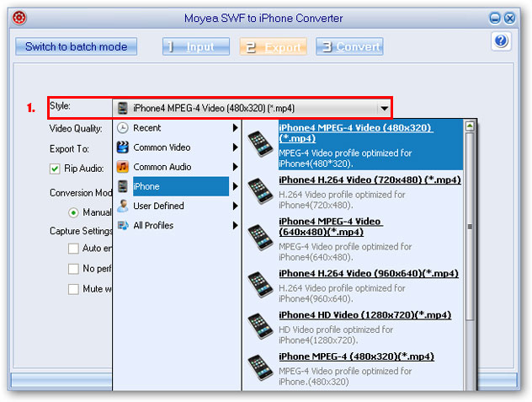Screen dimensions: 532x402
Task: Uncheck the Rip Audio checkbox
Action: 55,169
